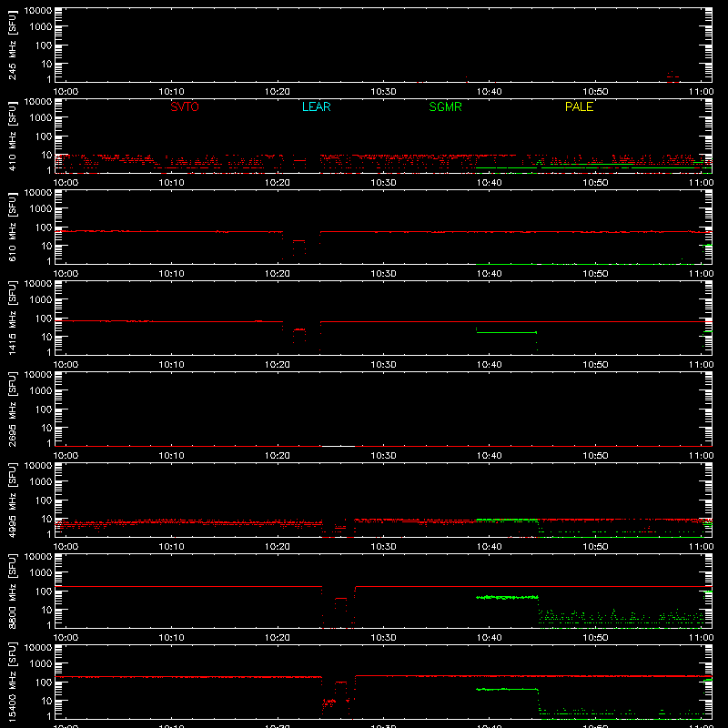Click the 10000 value on 245 MHz axis
The width and height of the screenshot is (728, 728).
(38, 11)
